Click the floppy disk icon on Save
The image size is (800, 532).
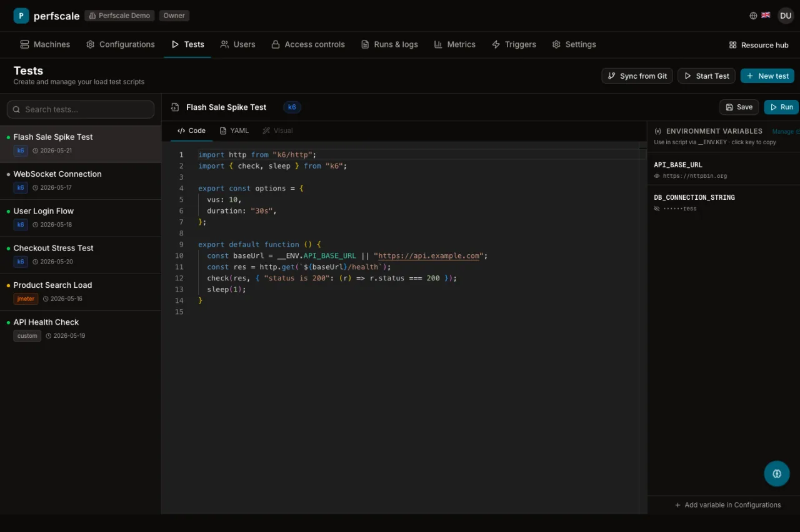coord(729,107)
